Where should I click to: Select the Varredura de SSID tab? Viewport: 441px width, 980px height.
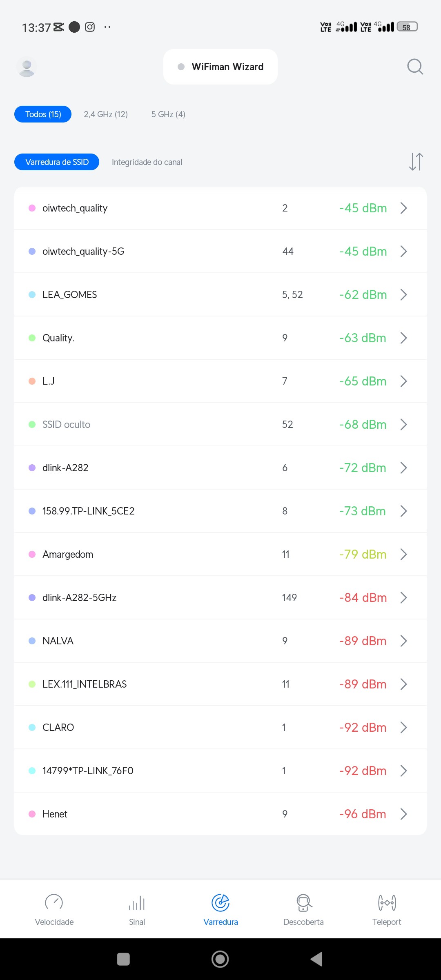click(57, 162)
